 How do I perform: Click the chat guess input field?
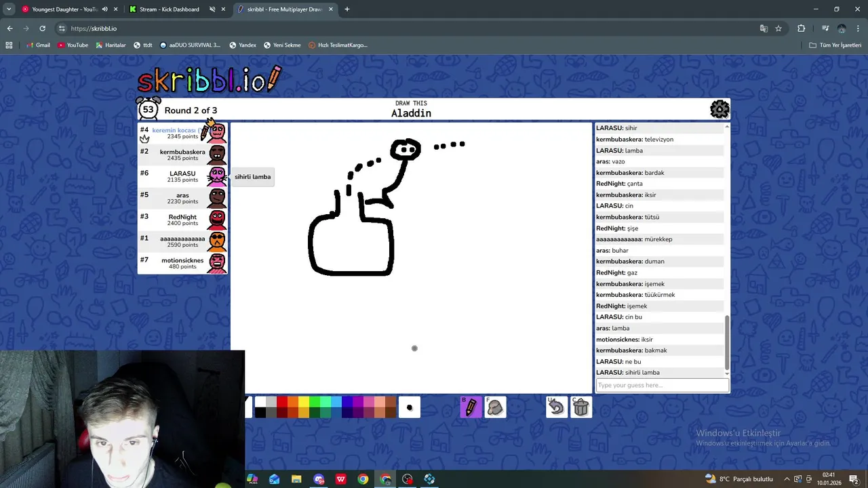pyautogui.click(x=662, y=385)
